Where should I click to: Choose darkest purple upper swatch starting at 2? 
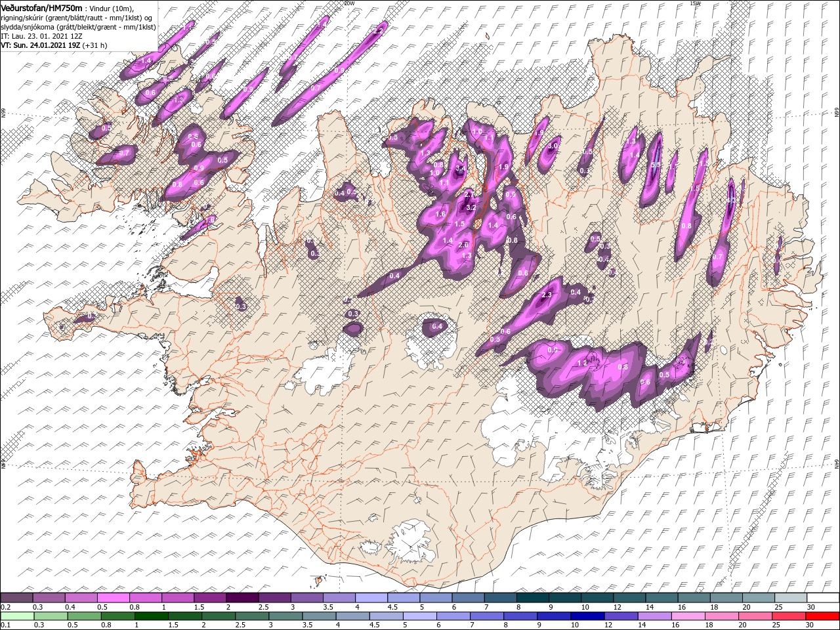tap(242, 598)
